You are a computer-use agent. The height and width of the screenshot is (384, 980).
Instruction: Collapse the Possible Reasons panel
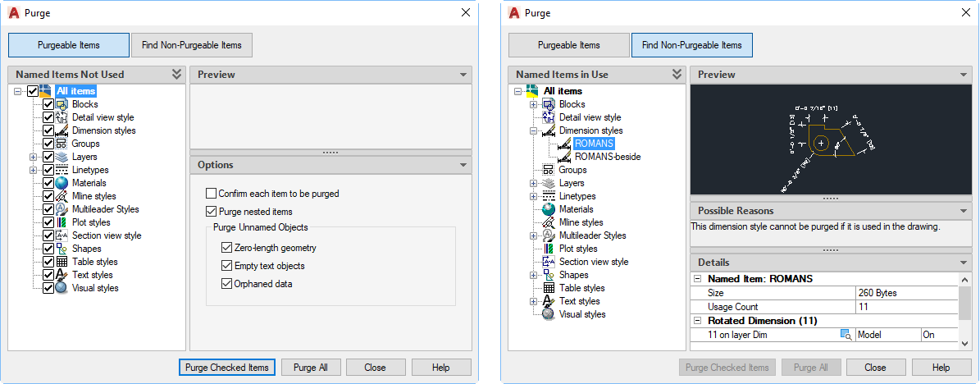point(964,211)
